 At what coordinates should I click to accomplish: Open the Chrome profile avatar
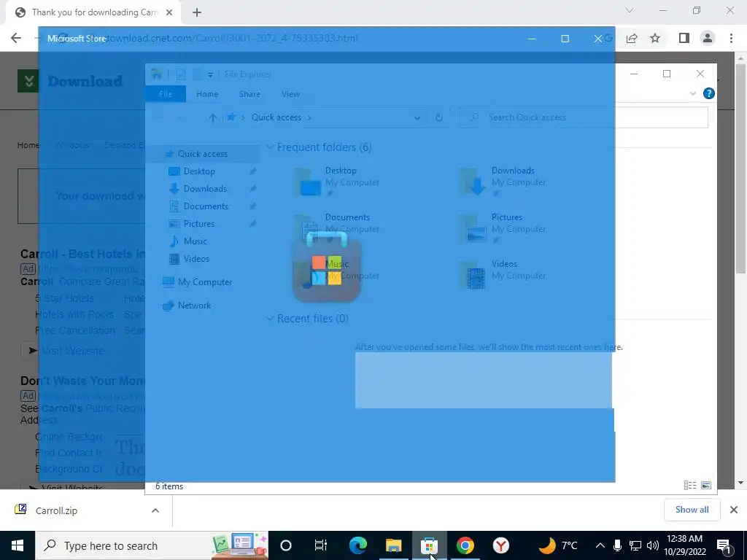pyautogui.click(x=708, y=38)
